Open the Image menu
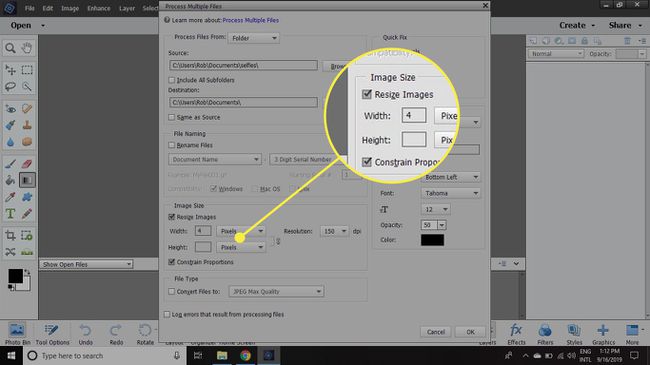The image size is (650, 365). point(70,8)
